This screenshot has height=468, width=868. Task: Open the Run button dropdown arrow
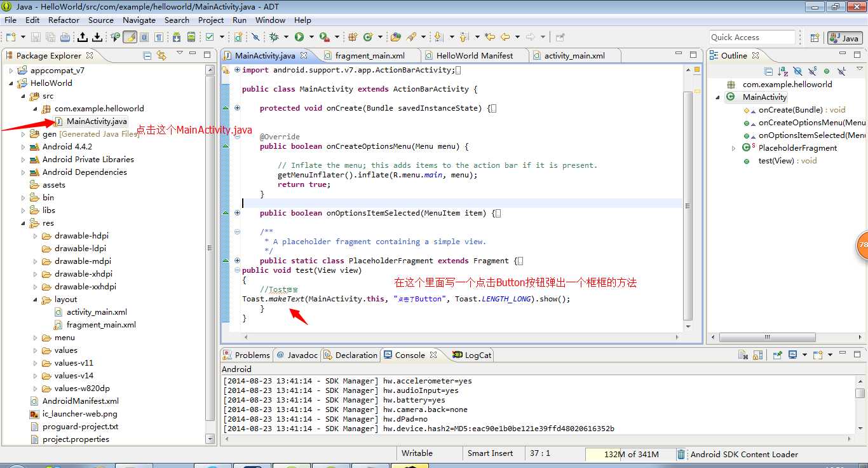point(311,37)
